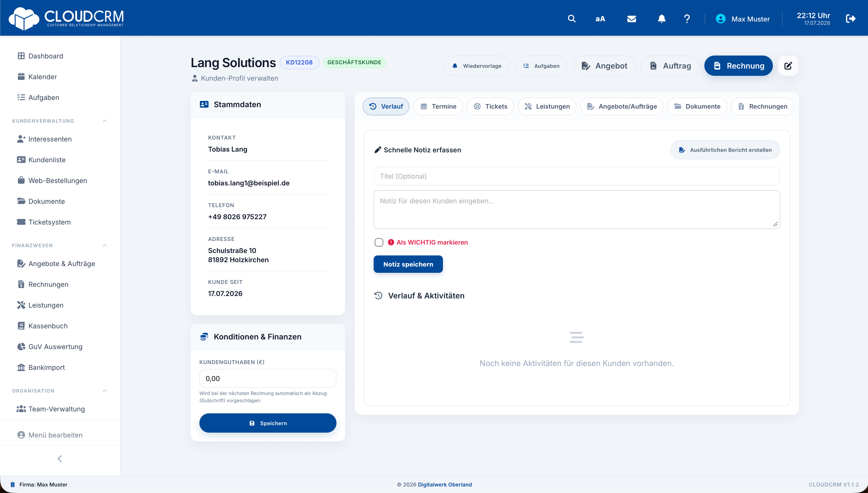Click phone number +49 8026 975227
868x493 pixels.
tap(237, 217)
